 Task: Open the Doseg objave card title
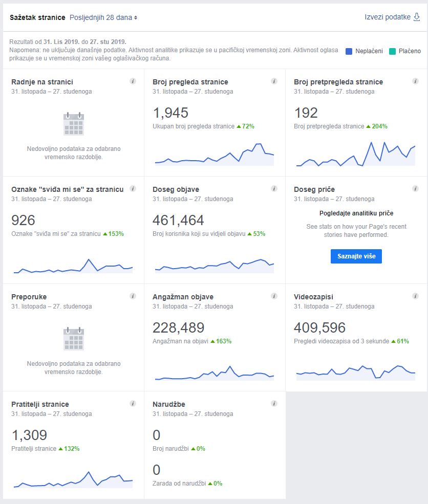pyautogui.click(x=176, y=189)
